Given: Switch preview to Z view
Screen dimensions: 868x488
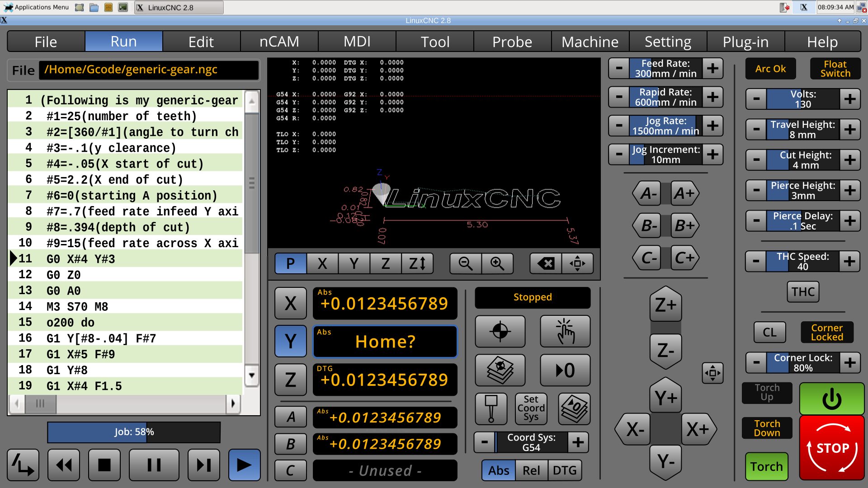Looking at the screenshot, I should coord(386,263).
